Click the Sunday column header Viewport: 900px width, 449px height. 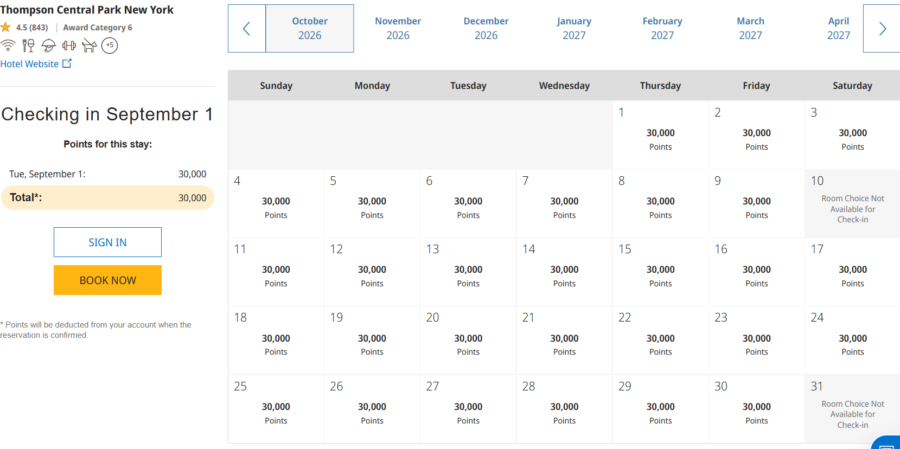point(276,86)
